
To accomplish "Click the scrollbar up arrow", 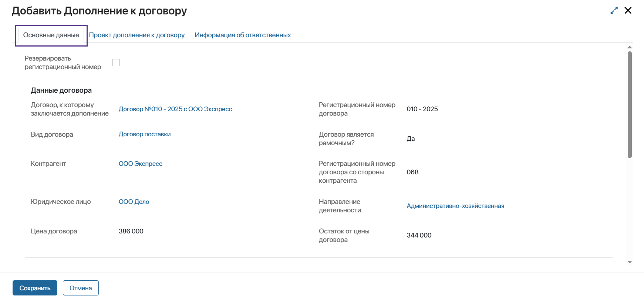I will pyautogui.click(x=630, y=47).
